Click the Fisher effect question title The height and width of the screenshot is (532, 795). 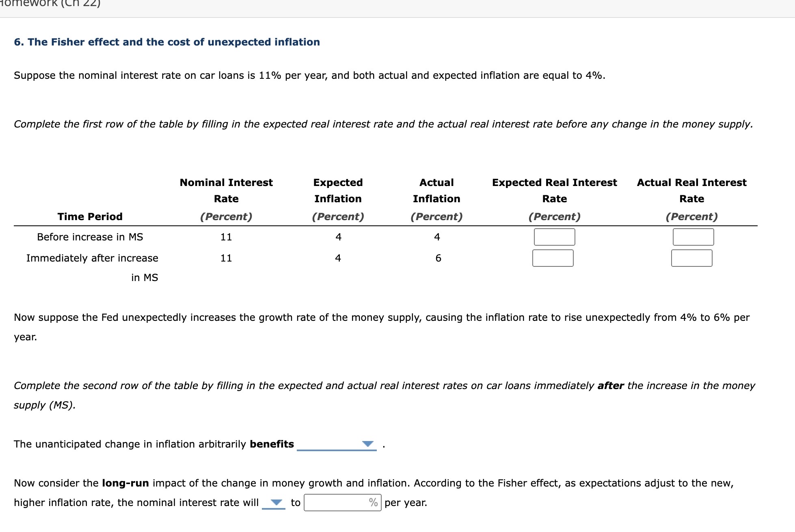click(x=167, y=42)
